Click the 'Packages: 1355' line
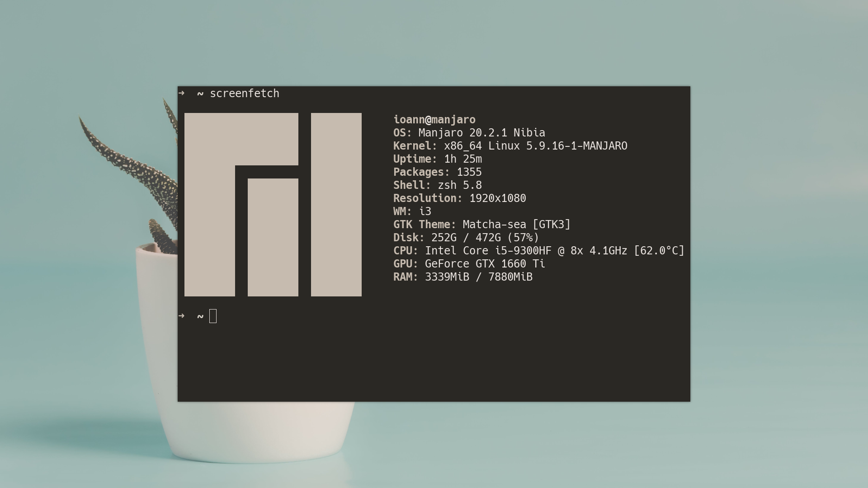Screen dimensions: 868x488 tap(438, 172)
